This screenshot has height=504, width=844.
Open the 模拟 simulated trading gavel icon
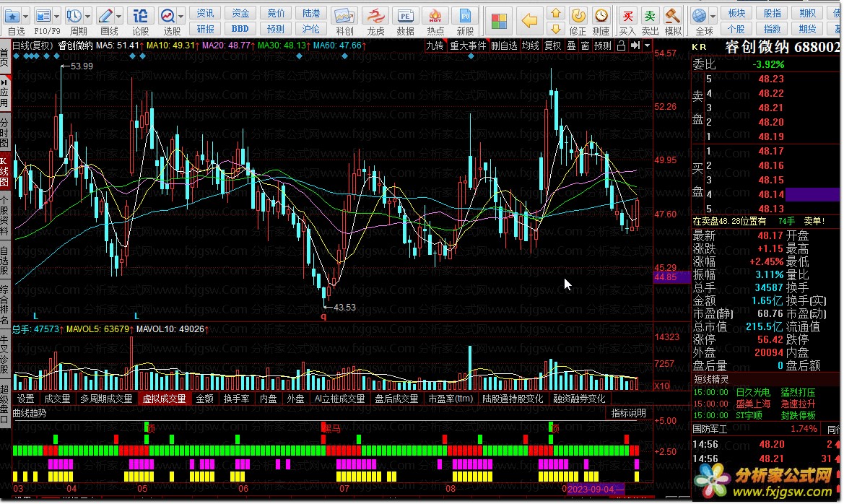672,16
